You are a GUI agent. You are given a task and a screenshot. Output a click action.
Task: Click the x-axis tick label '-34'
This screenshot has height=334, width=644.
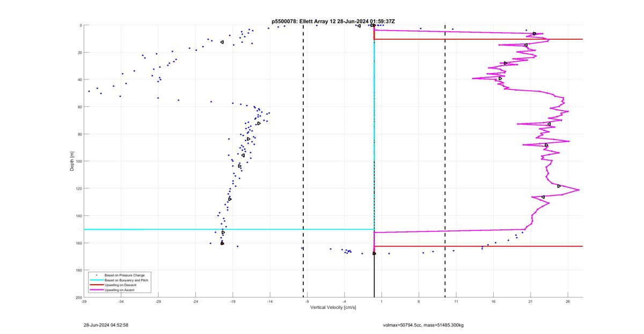point(121,302)
